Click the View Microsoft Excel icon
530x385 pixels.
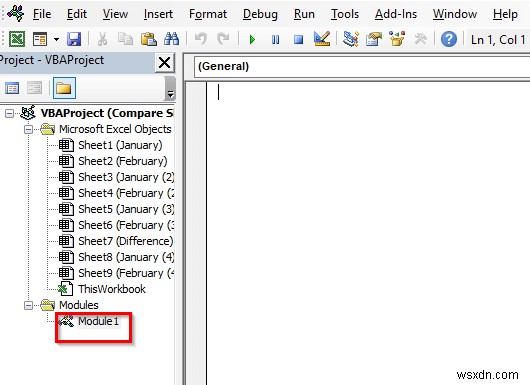(17, 39)
